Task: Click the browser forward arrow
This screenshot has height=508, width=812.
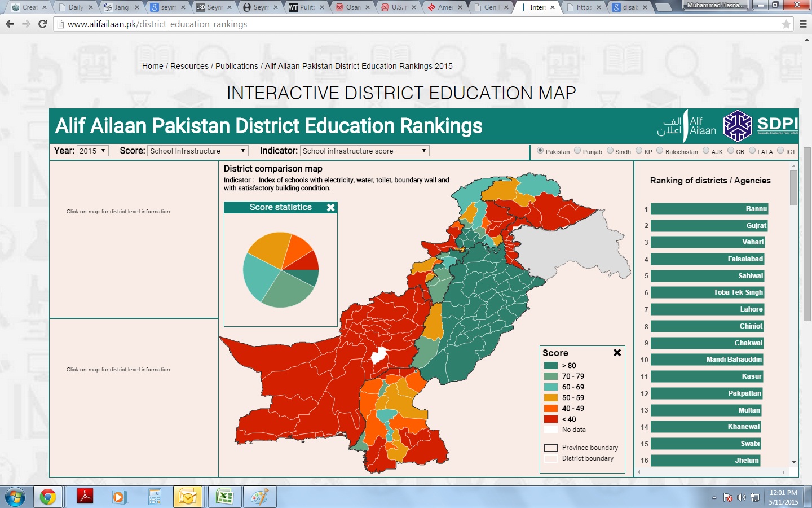Action: tap(26, 24)
